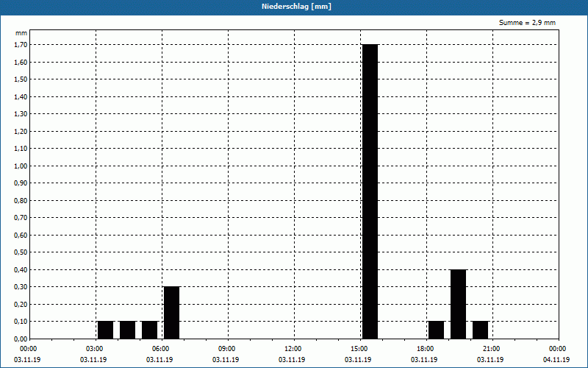
Task: Select the 1,70 y-axis value
Action: 21,45
